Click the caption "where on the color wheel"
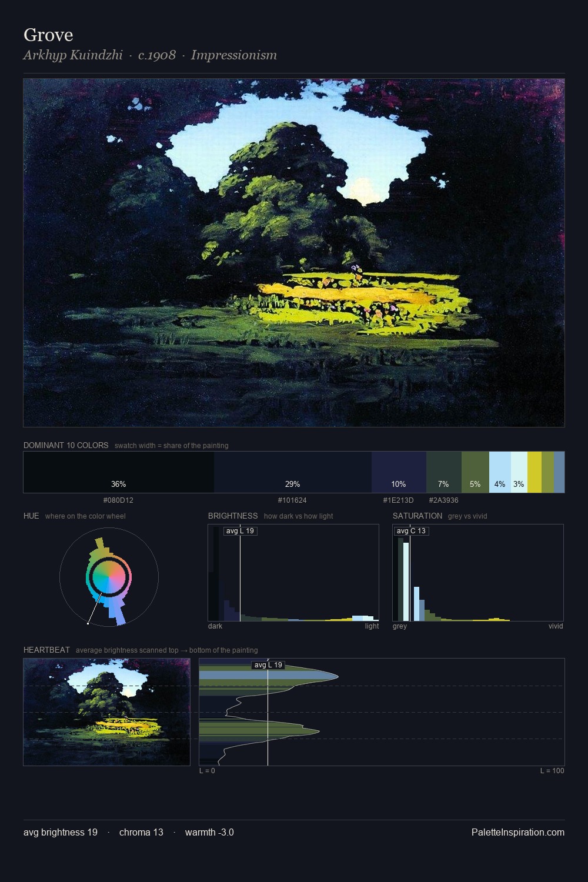Viewport: 588px width, 882px height. pos(85,516)
